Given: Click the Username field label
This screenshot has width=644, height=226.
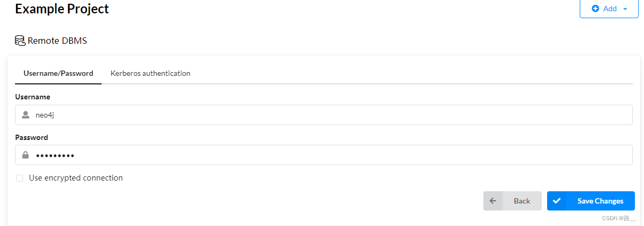Looking at the screenshot, I should coord(33,97).
